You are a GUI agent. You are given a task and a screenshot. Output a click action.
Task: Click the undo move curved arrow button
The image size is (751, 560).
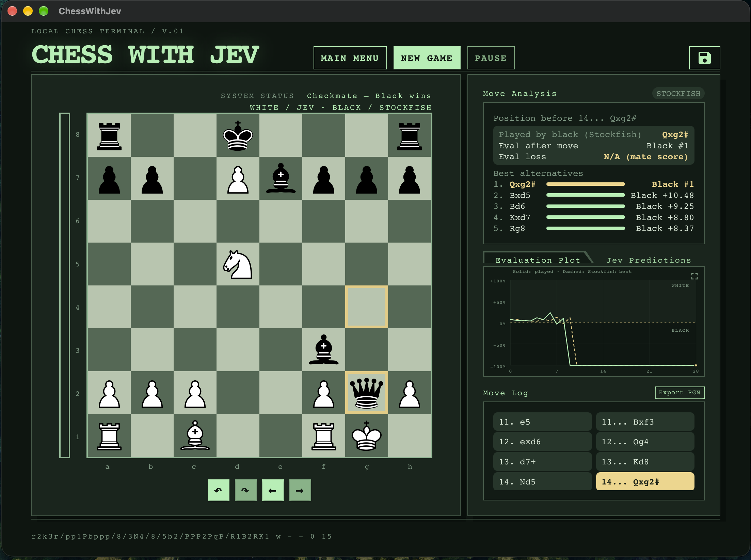(219, 490)
